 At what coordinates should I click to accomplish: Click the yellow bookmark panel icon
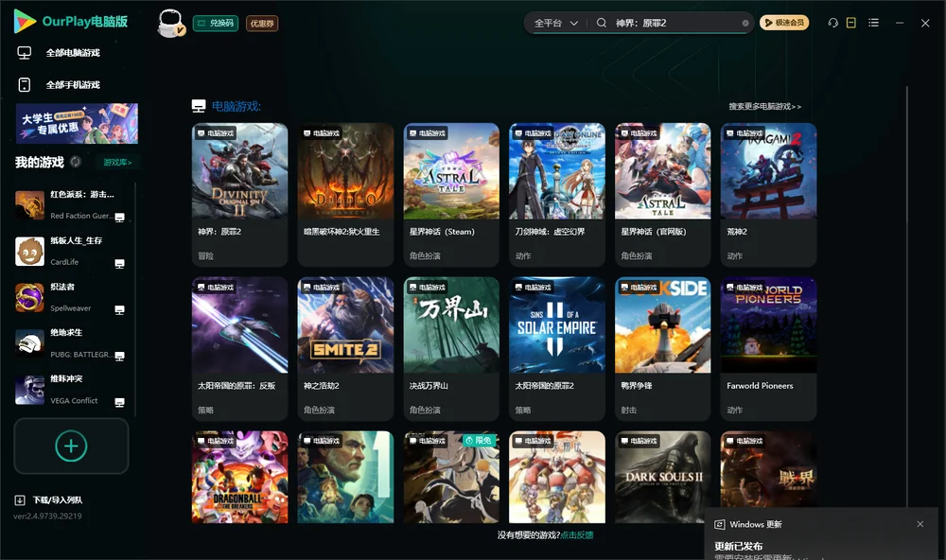click(x=851, y=23)
